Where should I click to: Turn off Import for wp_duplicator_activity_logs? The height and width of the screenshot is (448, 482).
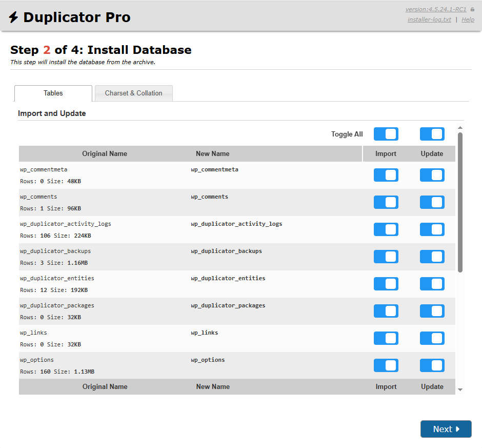(386, 229)
